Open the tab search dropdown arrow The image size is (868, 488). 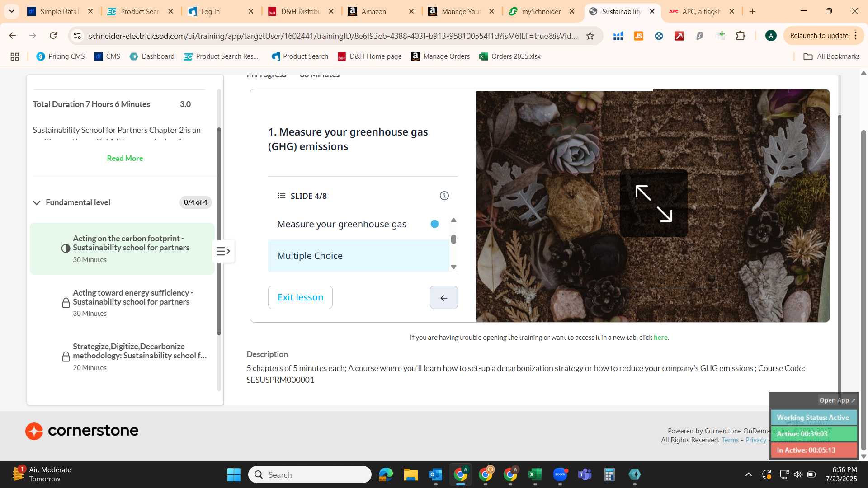coord(11,11)
